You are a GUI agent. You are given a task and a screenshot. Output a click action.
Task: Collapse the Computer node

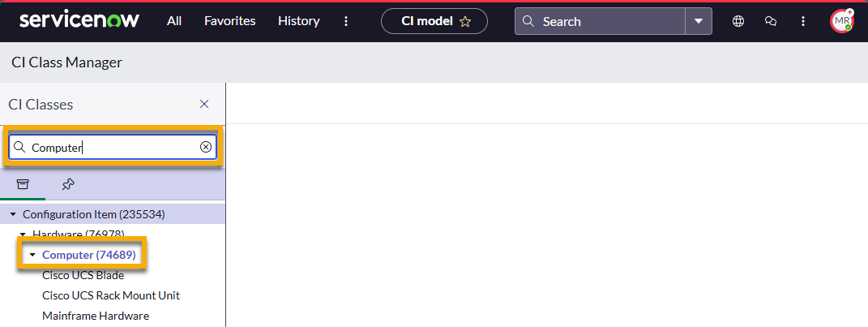click(32, 255)
